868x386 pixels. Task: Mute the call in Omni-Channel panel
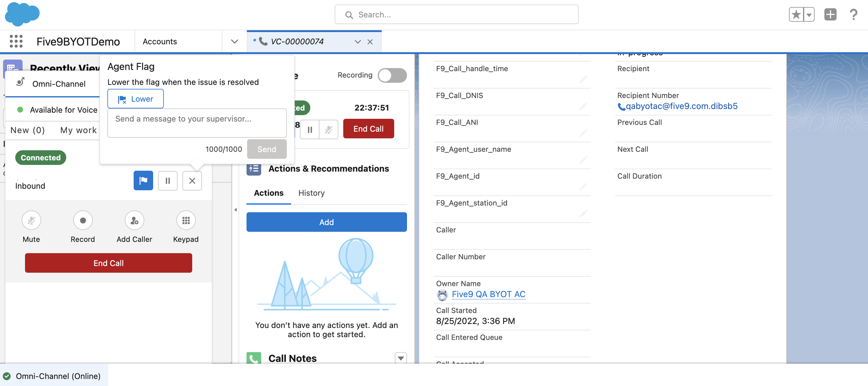pos(31,220)
